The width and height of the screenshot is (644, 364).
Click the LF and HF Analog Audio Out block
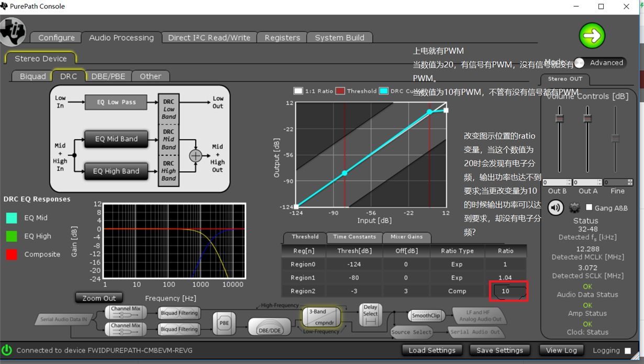[480, 315]
